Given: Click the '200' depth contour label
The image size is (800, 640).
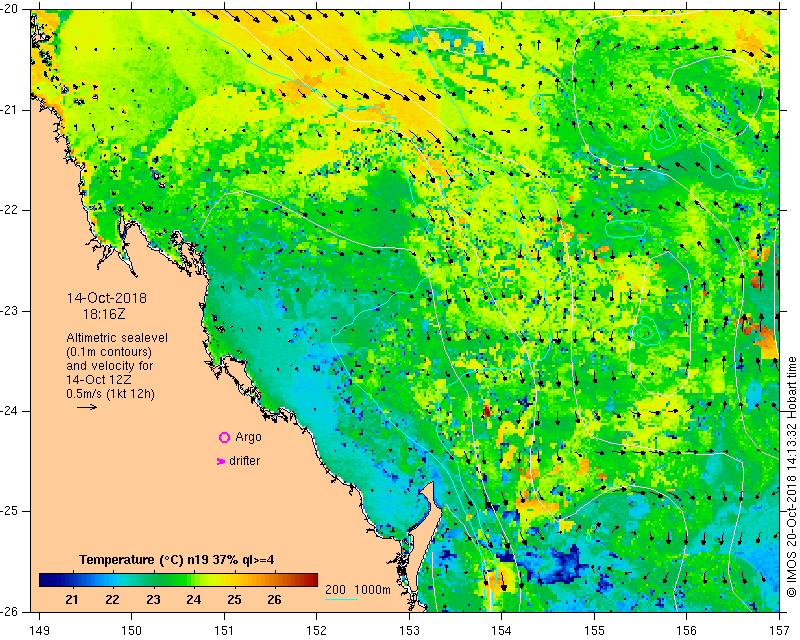Looking at the screenshot, I should [335, 589].
